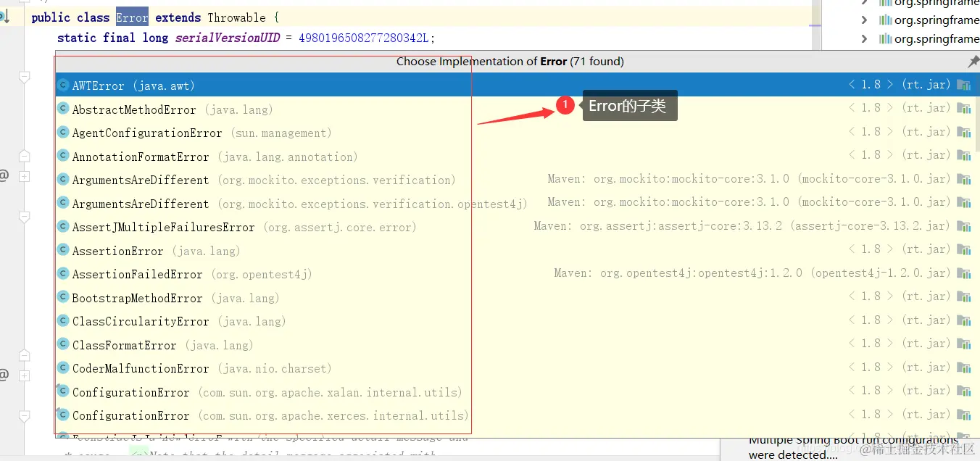The height and width of the screenshot is (461, 980).
Task: Choose AbstractMethodError (java.lang) implementation
Action: tap(514, 109)
